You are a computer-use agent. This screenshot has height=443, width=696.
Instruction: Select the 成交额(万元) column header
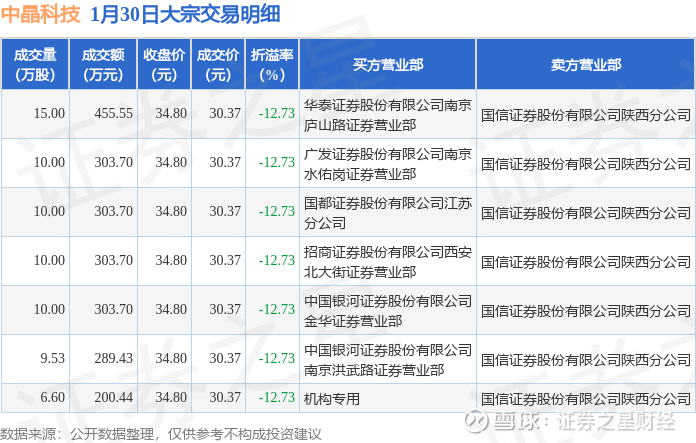(x=103, y=64)
